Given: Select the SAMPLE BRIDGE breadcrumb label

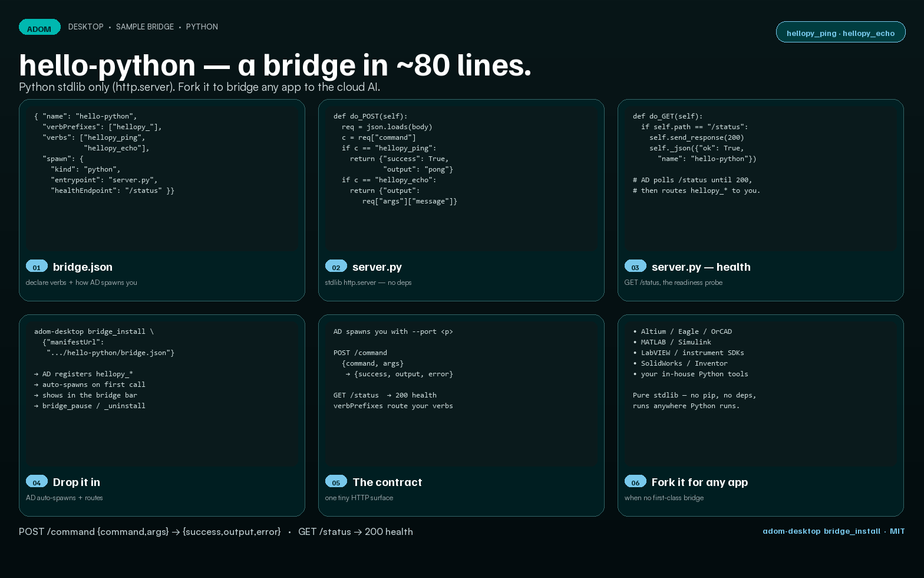Looking at the screenshot, I should (145, 27).
